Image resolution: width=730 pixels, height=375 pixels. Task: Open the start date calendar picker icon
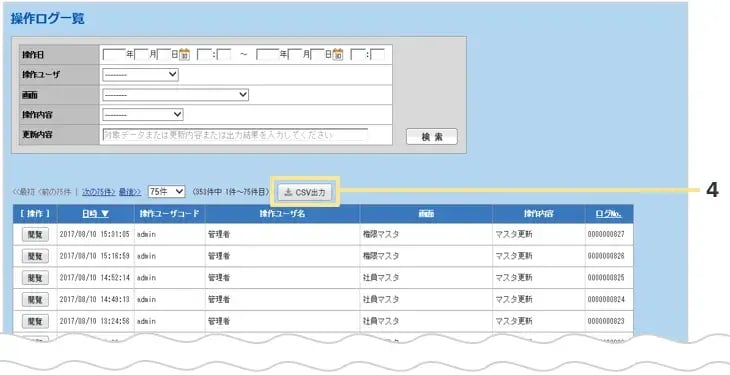184,55
